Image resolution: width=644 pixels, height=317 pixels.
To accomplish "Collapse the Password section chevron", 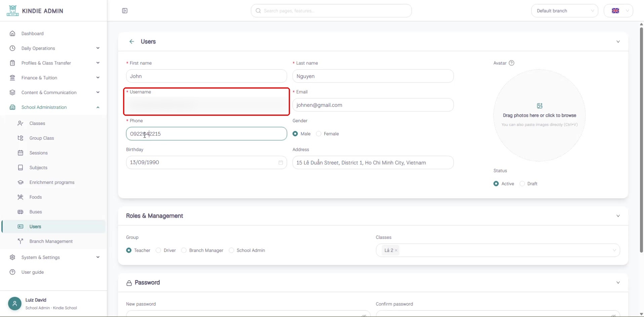I will pos(618,283).
